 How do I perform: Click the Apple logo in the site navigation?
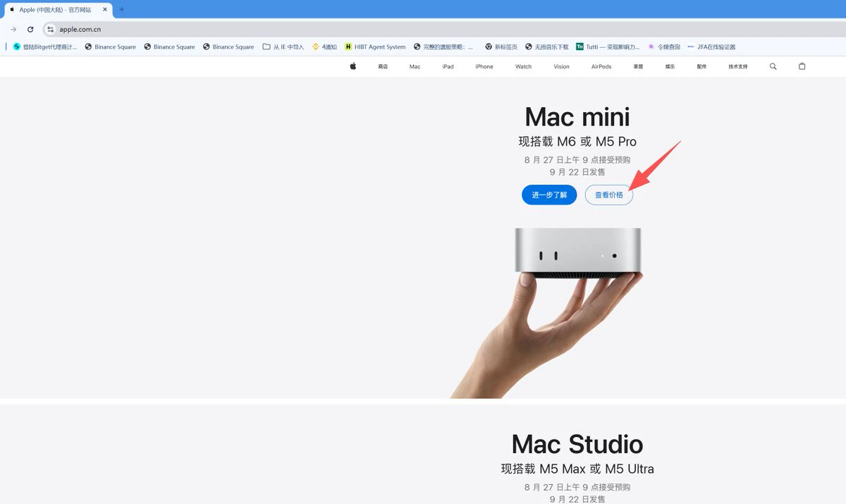(x=353, y=66)
